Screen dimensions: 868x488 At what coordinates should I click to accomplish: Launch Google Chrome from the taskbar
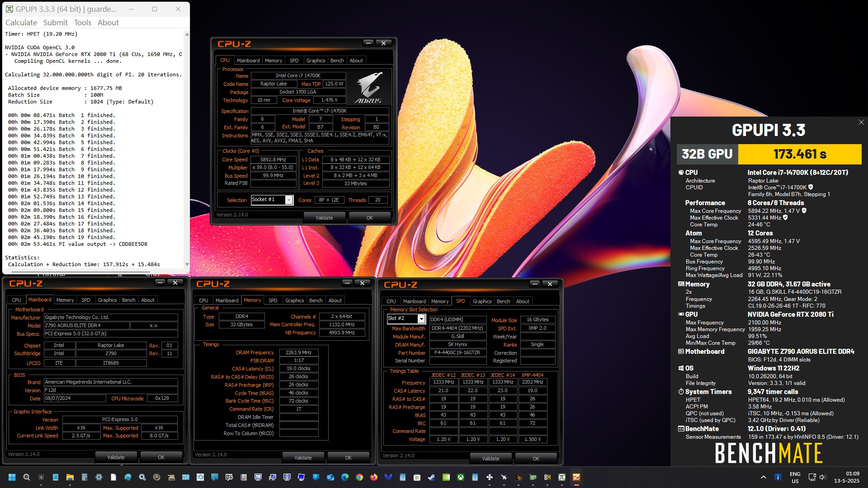point(359,477)
